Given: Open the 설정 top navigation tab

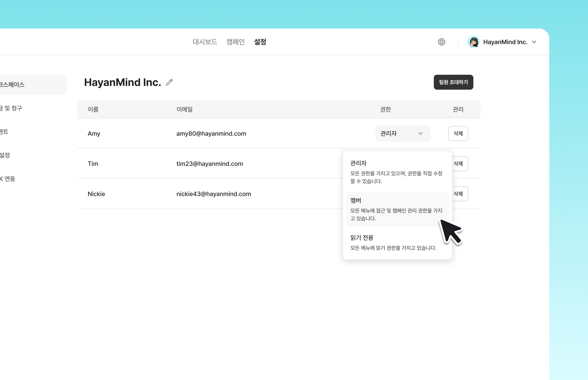Looking at the screenshot, I should click(260, 42).
